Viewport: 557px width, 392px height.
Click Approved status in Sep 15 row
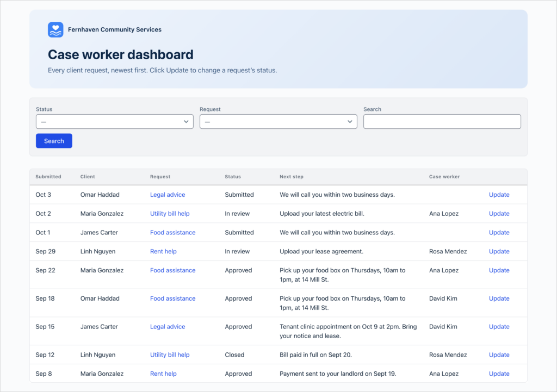tap(238, 327)
